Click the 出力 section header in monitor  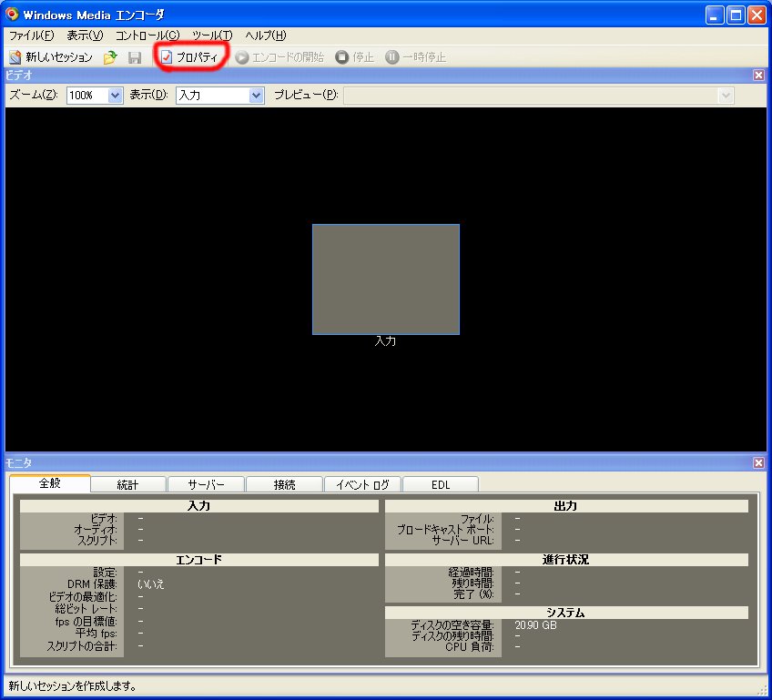point(566,506)
